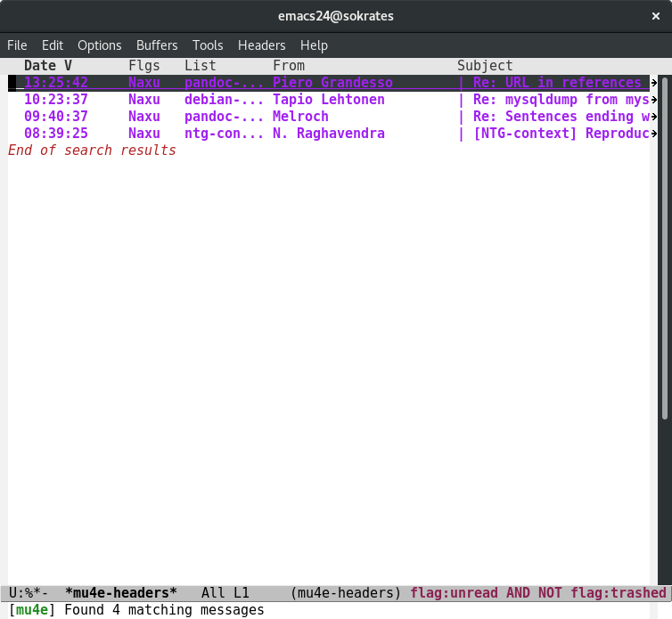Viewport: 672px width, 619px height.
Task: Click truncation arrow on Piero Grandesso row
Action: tap(653, 82)
